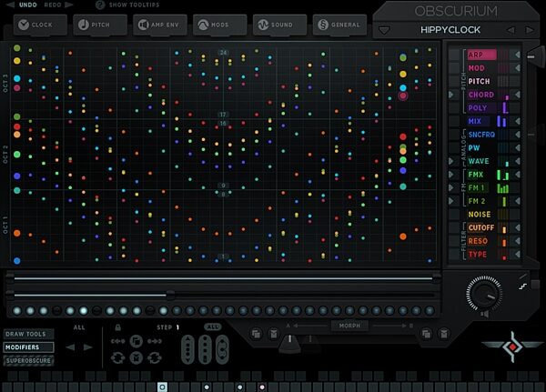Toggle the square box left of NOISE
The width and height of the screenshot is (546, 392).
click(x=454, y=214)
